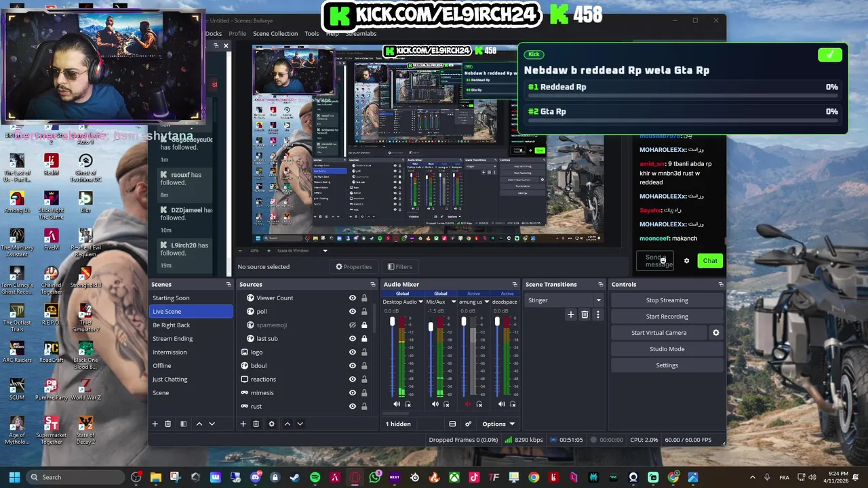Unmute the amung us red speaker icon

(468, 404)
